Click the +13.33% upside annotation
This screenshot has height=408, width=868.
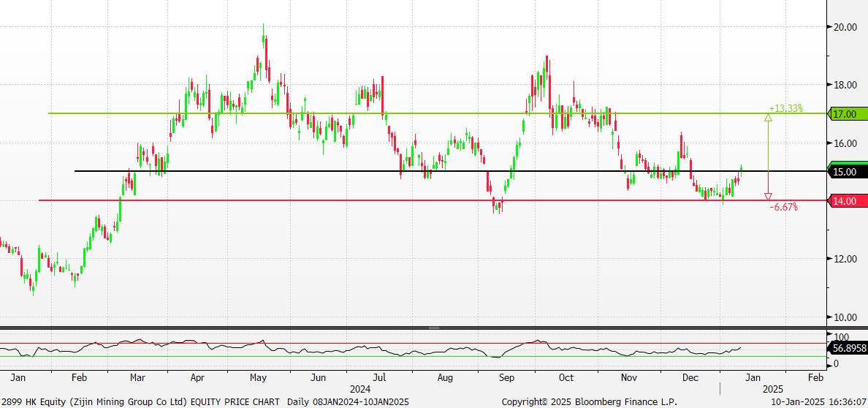(785, 108)
